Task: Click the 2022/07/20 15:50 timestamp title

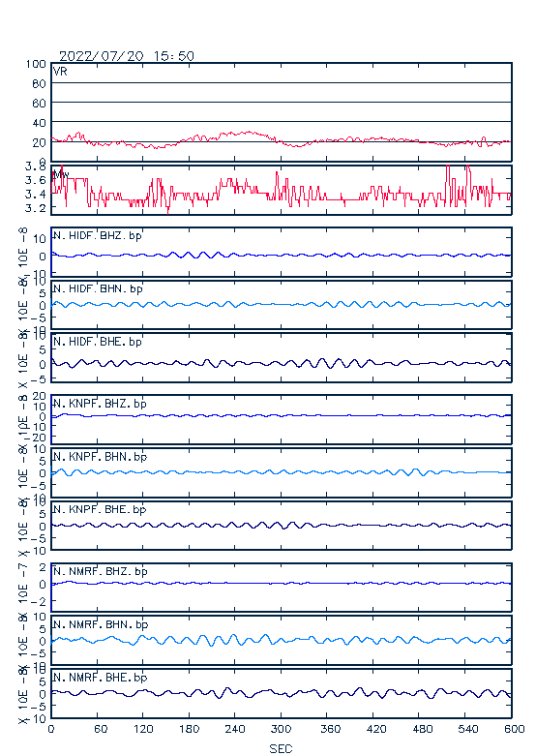Action: (x=127, y=56)
